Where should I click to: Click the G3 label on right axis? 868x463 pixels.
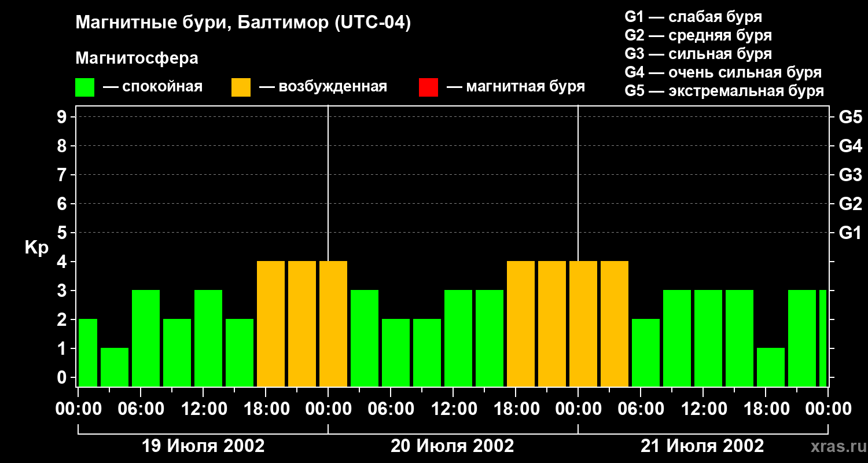[x=850, y=175]
